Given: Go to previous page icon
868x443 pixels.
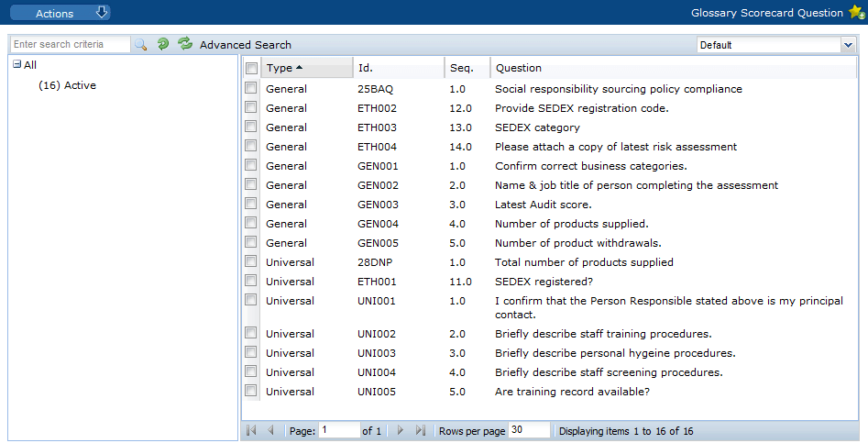Looking at the screenshot, I should point(270,430).
